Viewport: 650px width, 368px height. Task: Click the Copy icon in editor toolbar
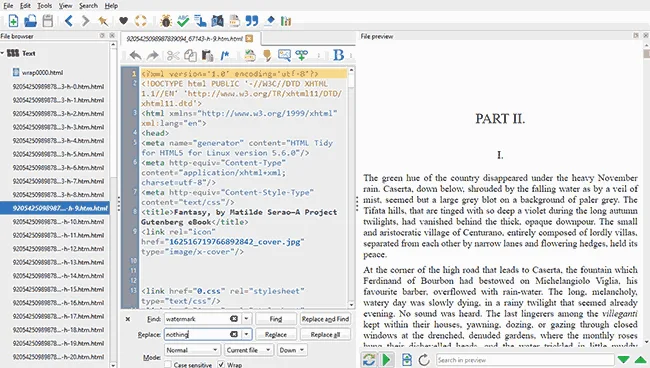190,55
